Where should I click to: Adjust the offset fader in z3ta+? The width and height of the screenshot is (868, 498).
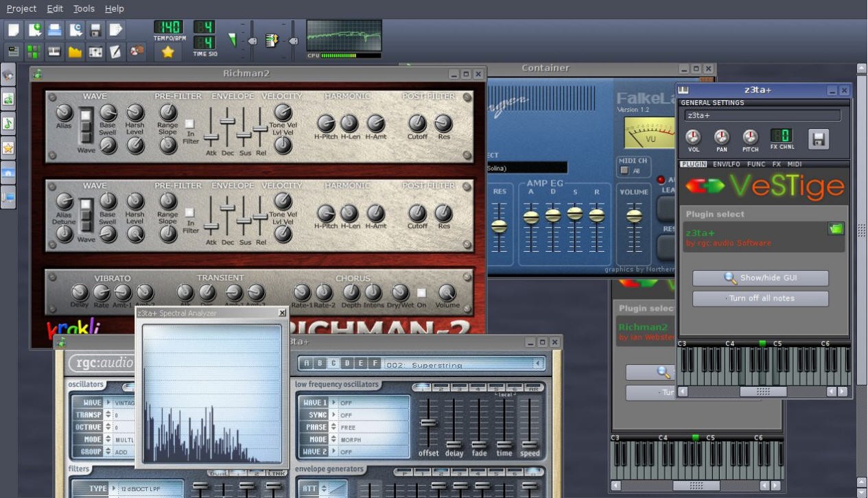pos(428,423)
